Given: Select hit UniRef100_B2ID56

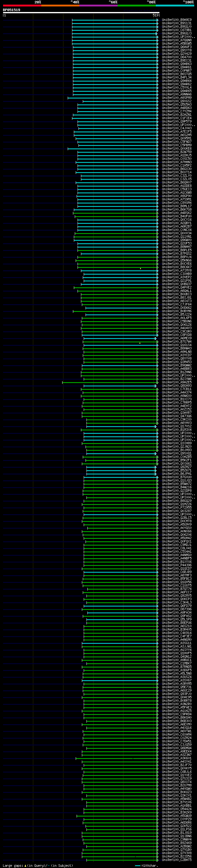Looking at the screenshot, I should point(177,856).
